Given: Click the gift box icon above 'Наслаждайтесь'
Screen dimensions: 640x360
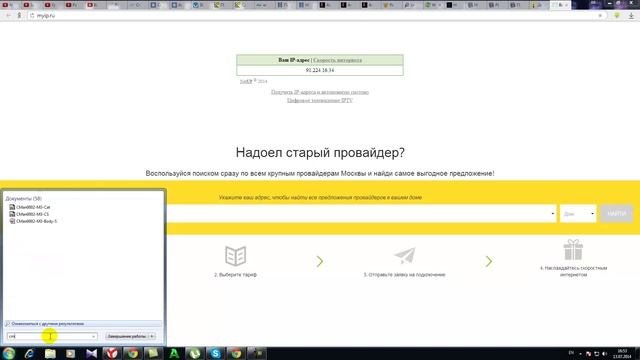Looking at the screenshot, I should [x=573, y=250].
